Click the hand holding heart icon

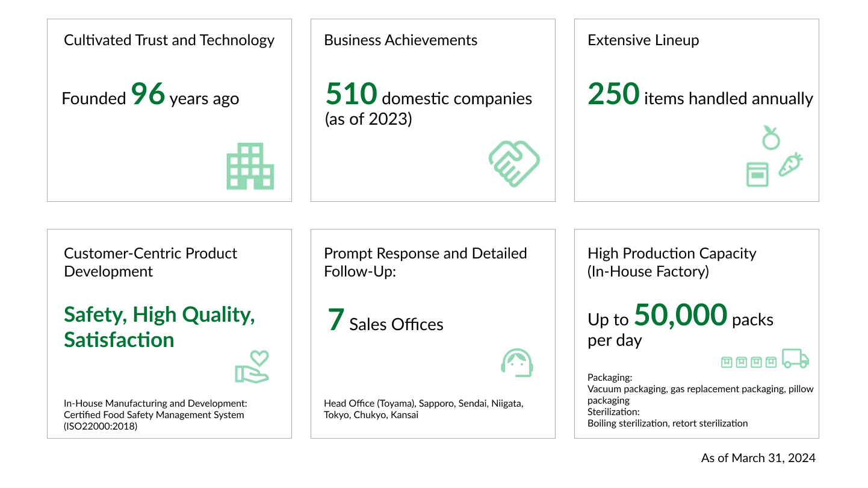click(252, 366)
